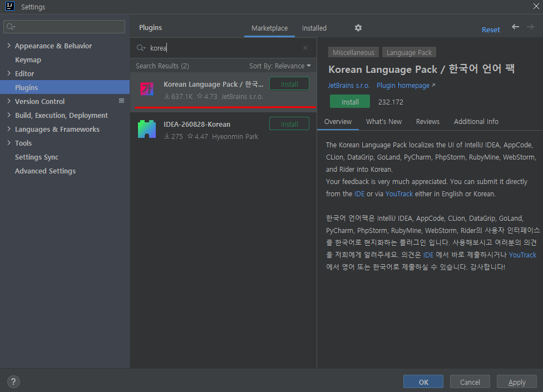Select the Korean Language Pack result row title
543x392 pixels.
(213, 84)
